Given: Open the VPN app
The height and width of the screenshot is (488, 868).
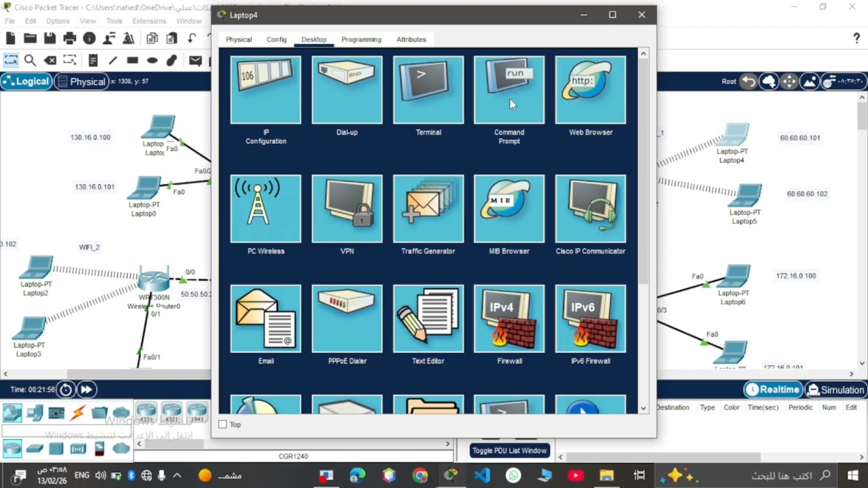Looking at the screenshot, I should pyautogui.click(x=347, y=209).
